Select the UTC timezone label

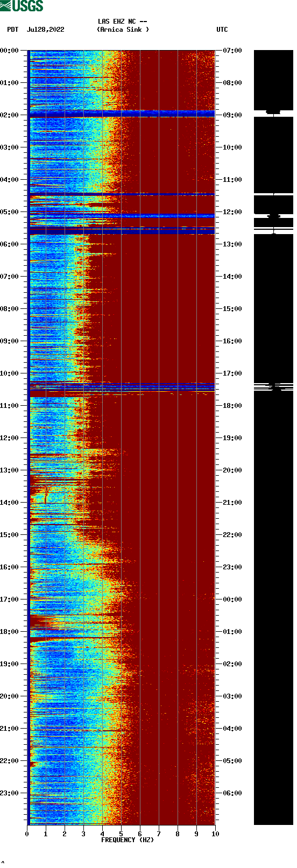click(x=222, y=30)
